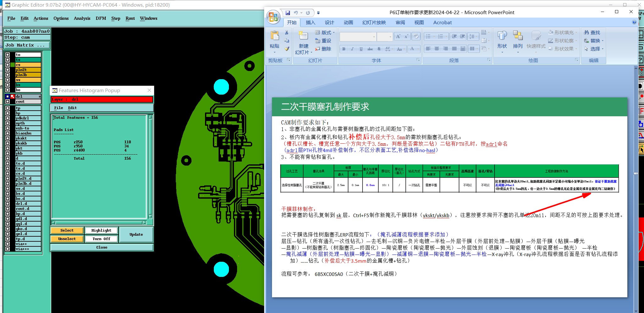This screenshot has height=313, width=644.
Task: Open the bullets list dropdown arrow
Action: tap(434, 36)
